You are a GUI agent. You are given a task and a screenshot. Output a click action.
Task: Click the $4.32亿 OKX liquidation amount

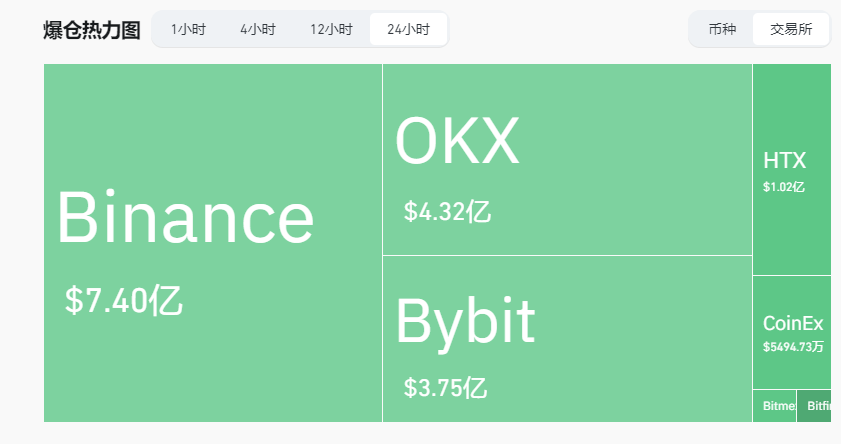447,212
